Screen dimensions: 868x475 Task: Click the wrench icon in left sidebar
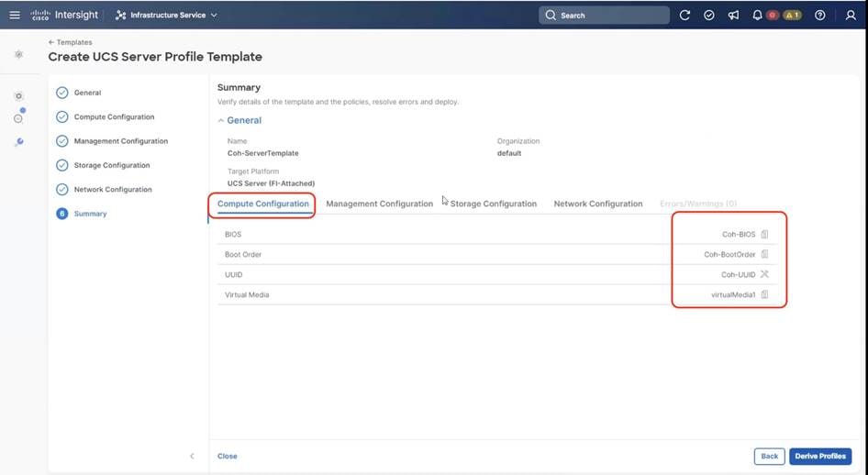[19, 141]
